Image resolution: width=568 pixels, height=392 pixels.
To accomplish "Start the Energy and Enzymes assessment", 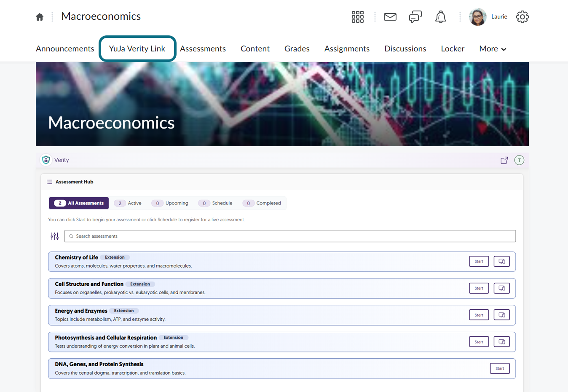I will [x=479, y=315].
